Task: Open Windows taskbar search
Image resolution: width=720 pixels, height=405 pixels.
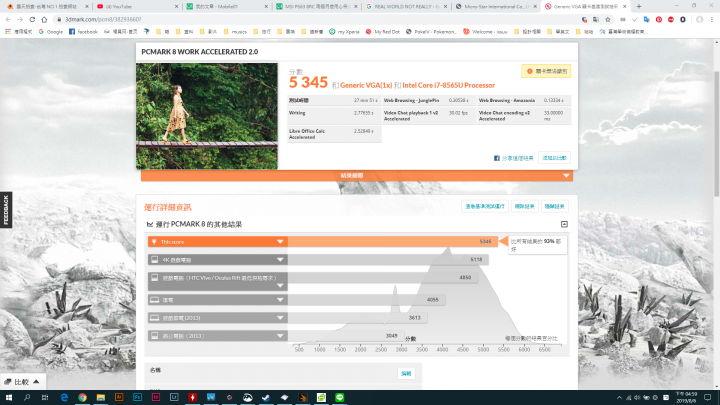Action: (27, 397)
